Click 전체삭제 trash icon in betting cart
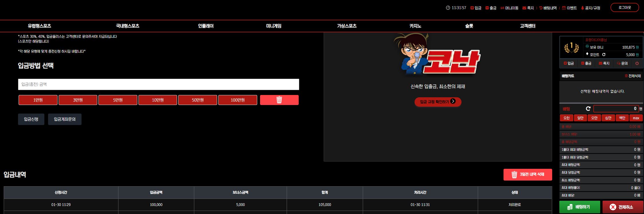The image size is (644, 214). [x=626, y=76]
